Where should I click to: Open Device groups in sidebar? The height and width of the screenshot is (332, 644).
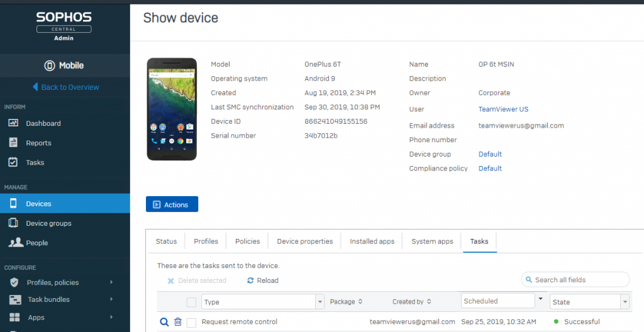48,223
